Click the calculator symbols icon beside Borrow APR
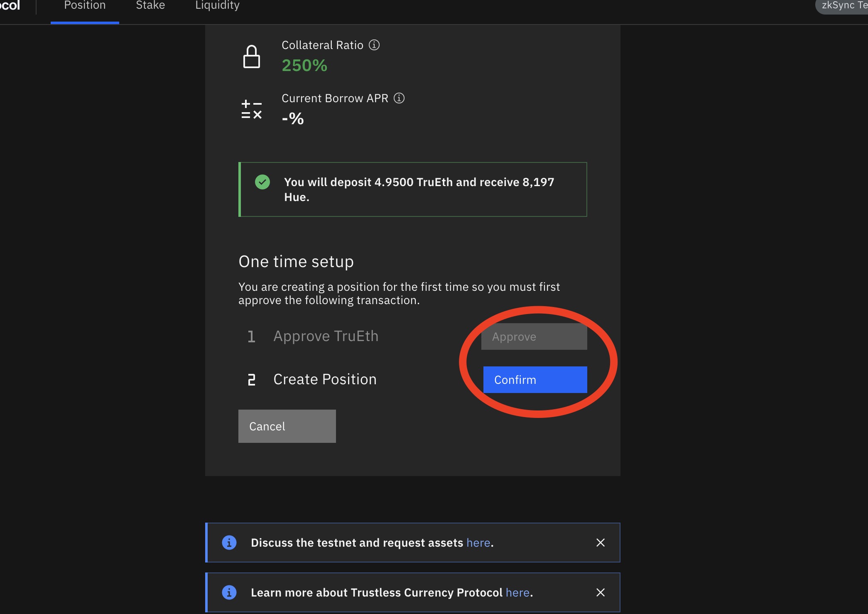 pyautogui.click(x=251, y=110)
